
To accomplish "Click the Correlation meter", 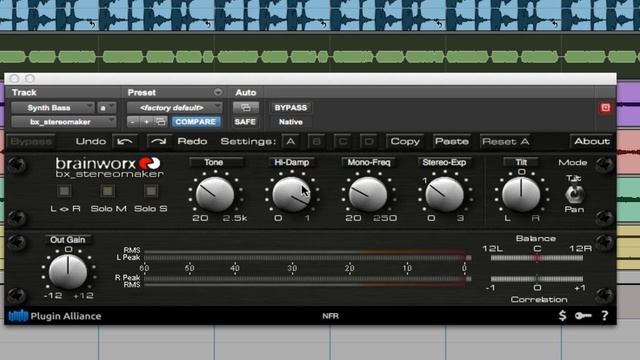I will [537, 279].
